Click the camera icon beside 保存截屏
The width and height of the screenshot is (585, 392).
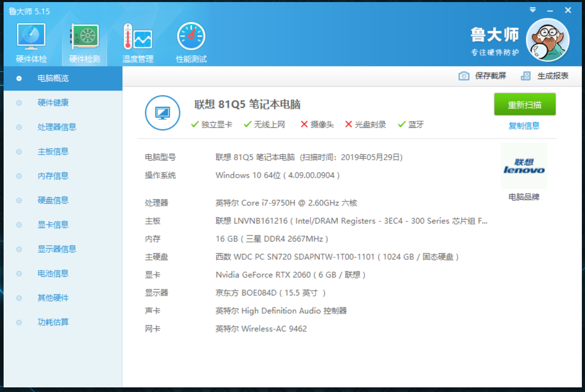coord(464,76)
